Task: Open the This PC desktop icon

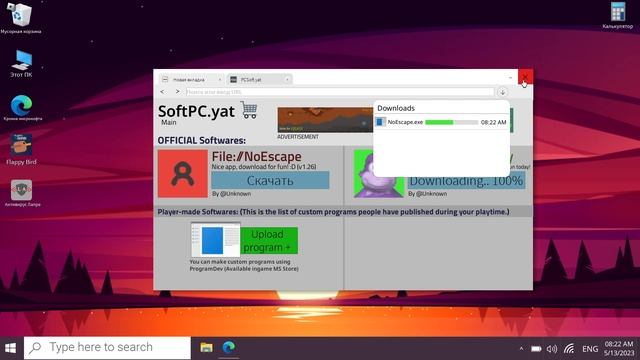Action: tap(22, 60)
